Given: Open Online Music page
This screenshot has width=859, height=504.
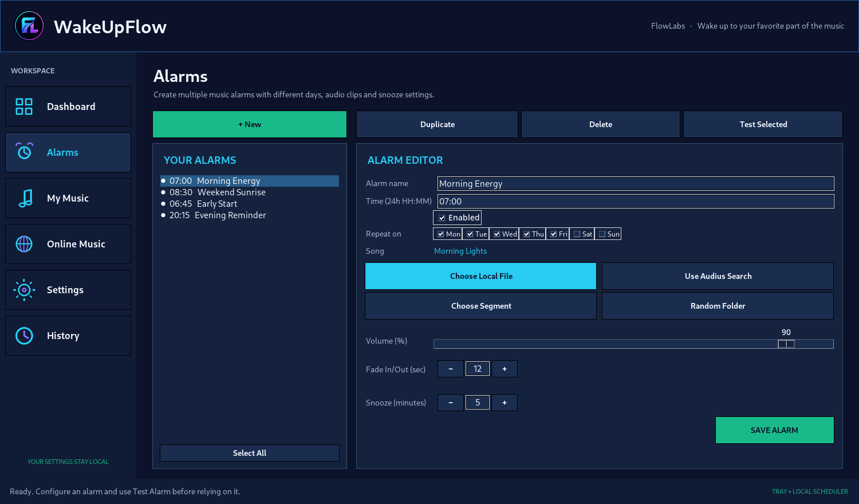Looking at the screenshot, I should pyautogui.click(x=68, y=244).
